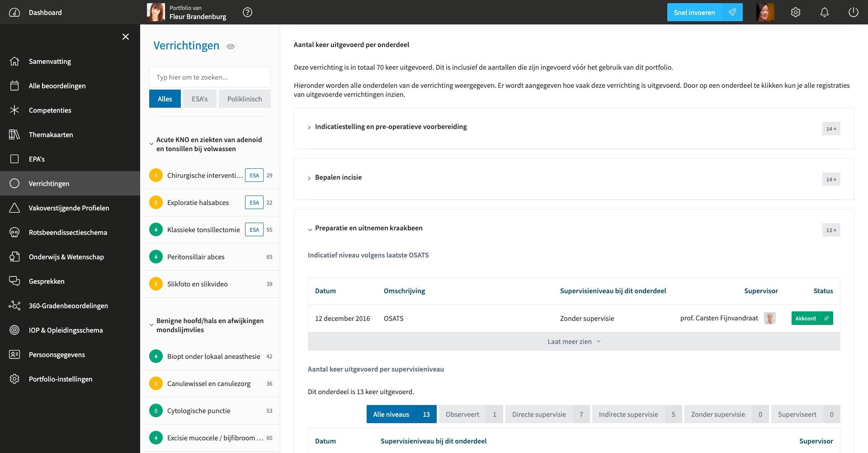This screenshot has width=868, height=453.
Task: Select the Poliklinisch filter tab
Action: pyautogui.click(x=245, y=99)
